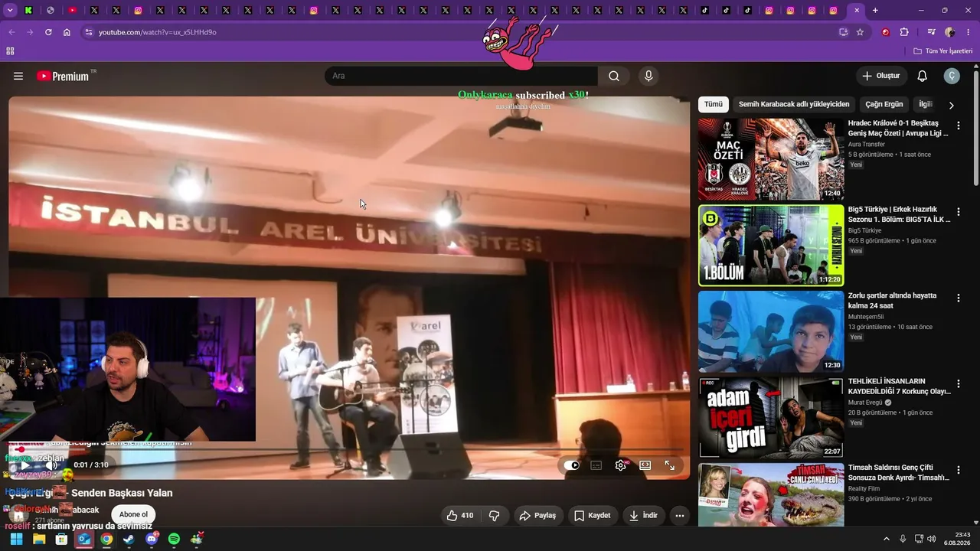This screenshot has width=980, height=551.
Task: Open options for Hradec Králové video
Action: (958, 126)
